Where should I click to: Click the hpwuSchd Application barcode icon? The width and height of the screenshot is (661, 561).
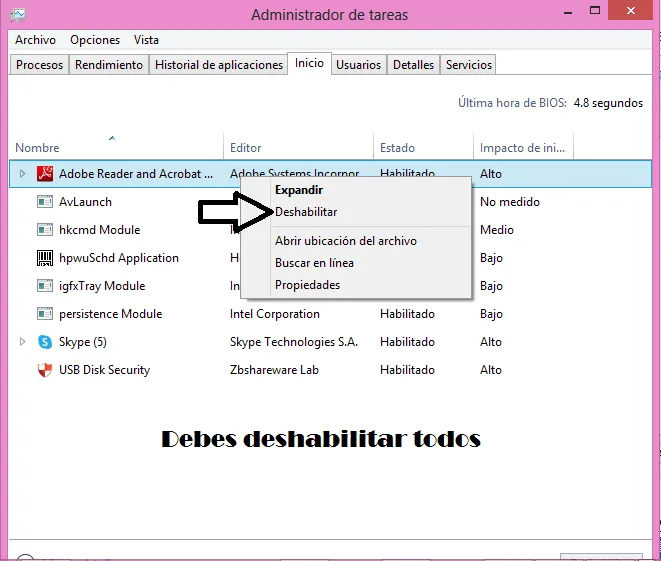[45, 258]
